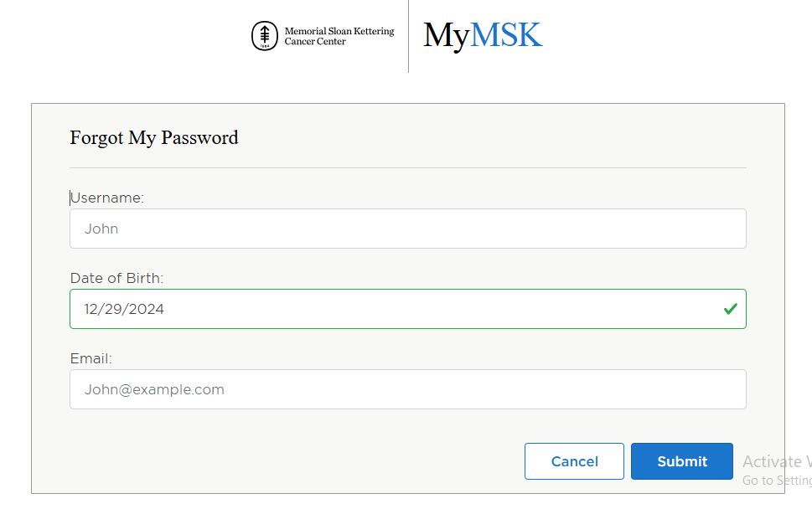Click into the Email input field
Viewport: 812px width, 509px height.
(407, 389)
